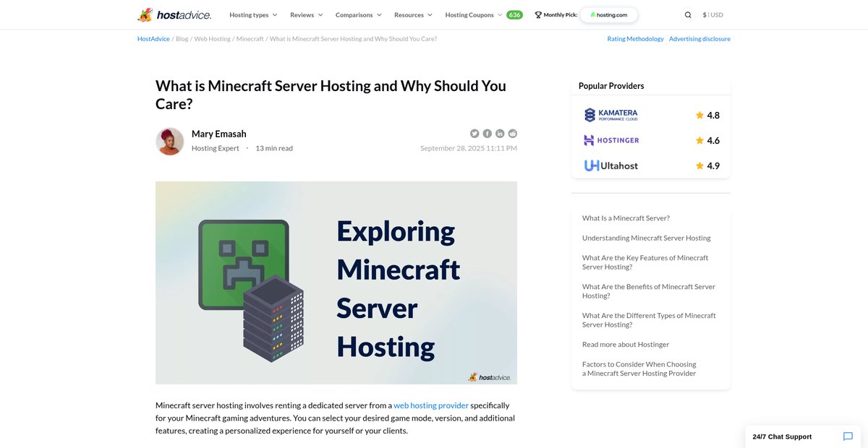The image size is (868, 448).
Task: Click the current page breadcrumb title
Action: pos(353,39)
